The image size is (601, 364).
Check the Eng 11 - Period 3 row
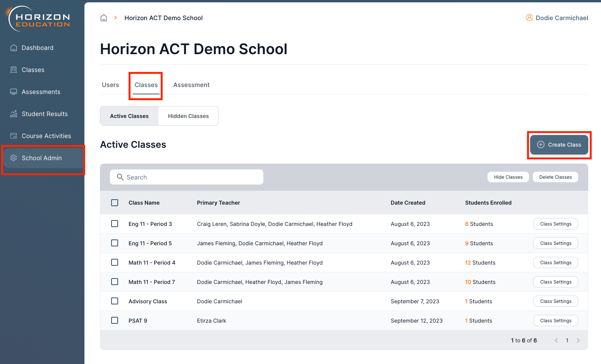coord(115,224)
